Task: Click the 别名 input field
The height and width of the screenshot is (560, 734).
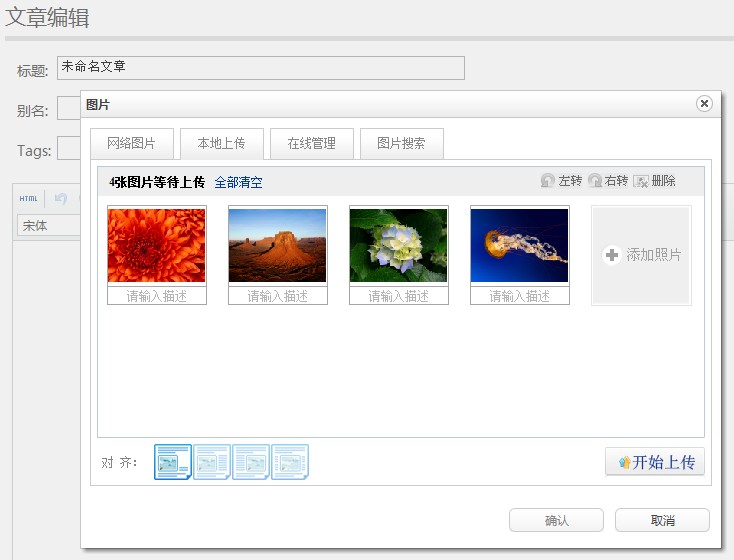Action: click(69, 108)
